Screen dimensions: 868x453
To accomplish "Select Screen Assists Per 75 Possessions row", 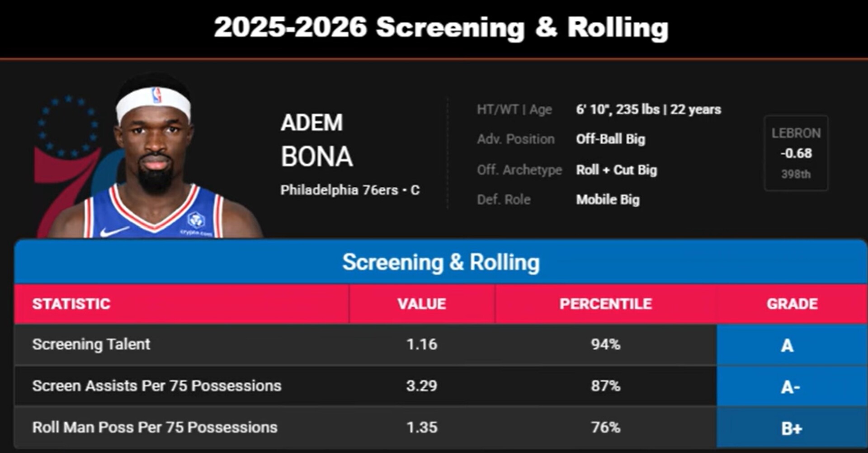I will (441, 386).
